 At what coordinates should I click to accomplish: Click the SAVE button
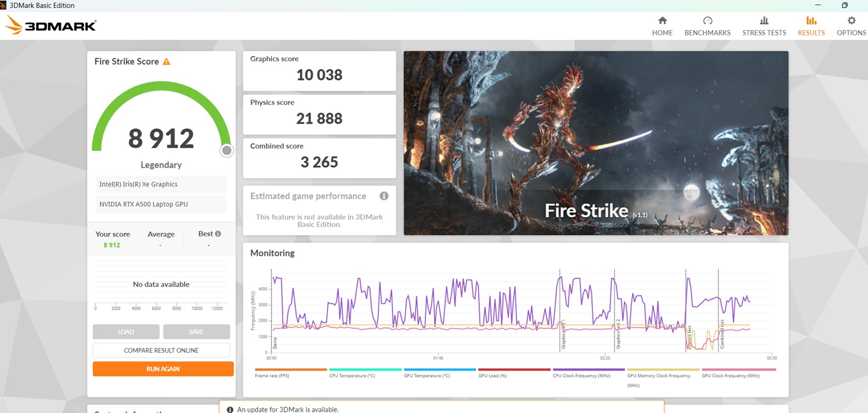[x=196, y=332]
